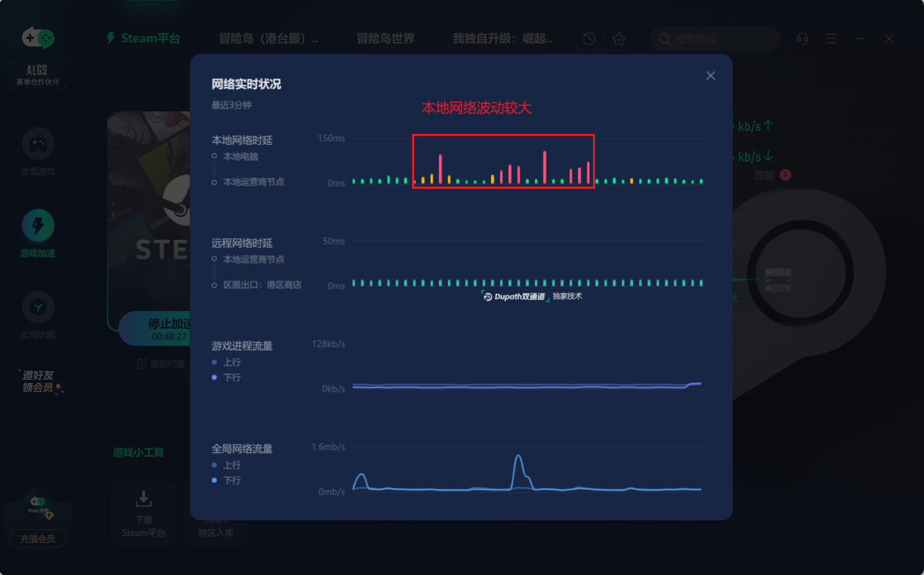This screenshot has width=924, height=575.
Task: Click the 全局网络流量 heading
Action: pyautogui.click(x=242, y=449)
